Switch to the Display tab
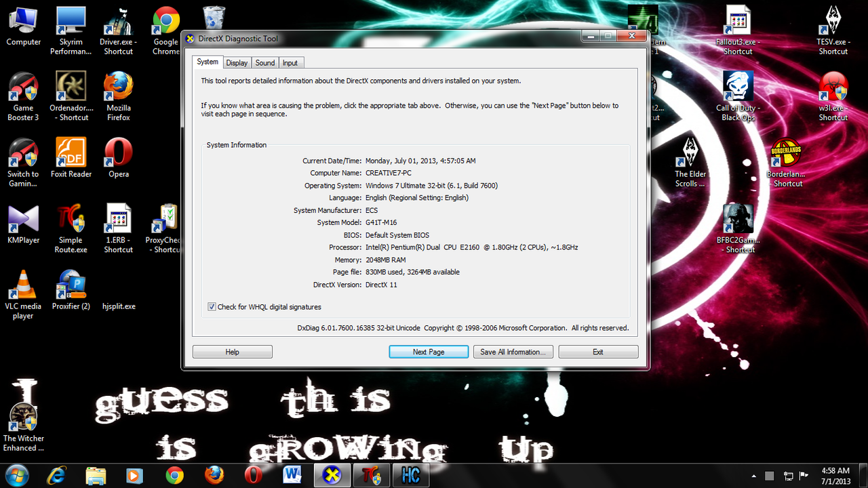Viewport: 868px width, 488px height. pos(237,63)
